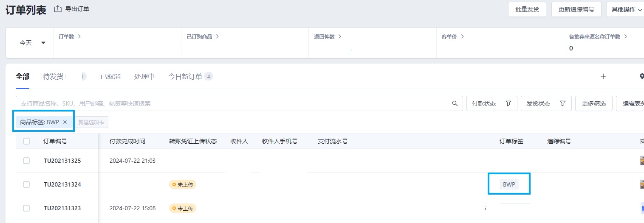The width and height of the screenshot is (644, 223).
Task: Click the 订单编号 column header
Action: coord(55,141)
